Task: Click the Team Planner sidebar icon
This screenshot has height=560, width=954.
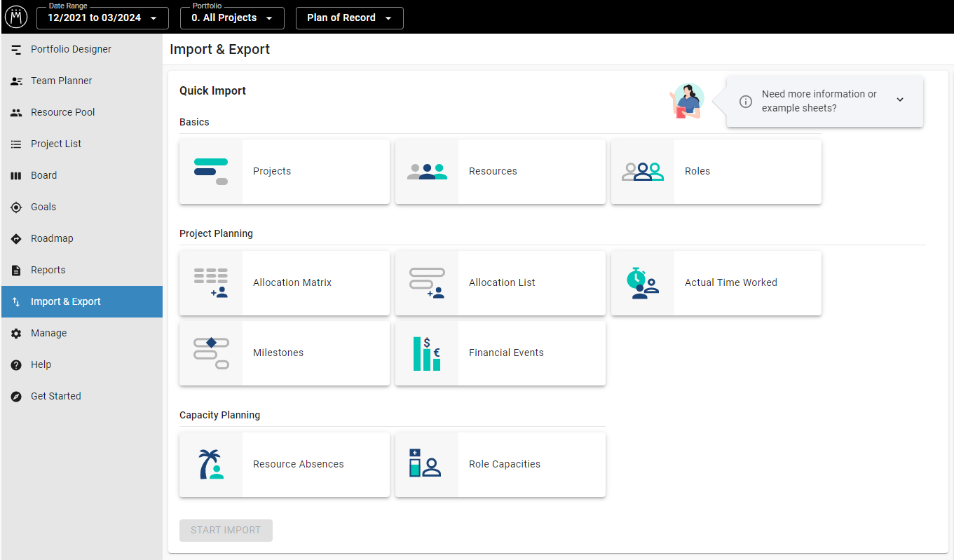Action: click(x=16, y=81)
